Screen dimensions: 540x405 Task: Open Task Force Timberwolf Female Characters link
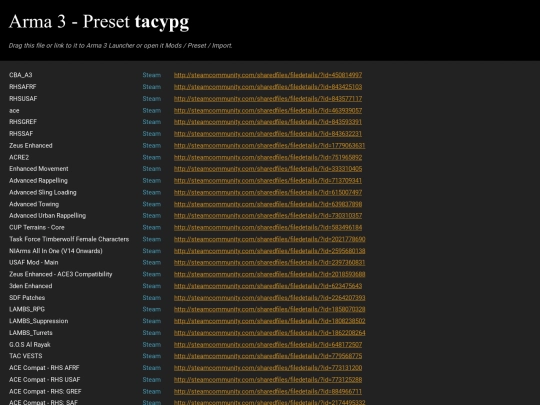269,239
